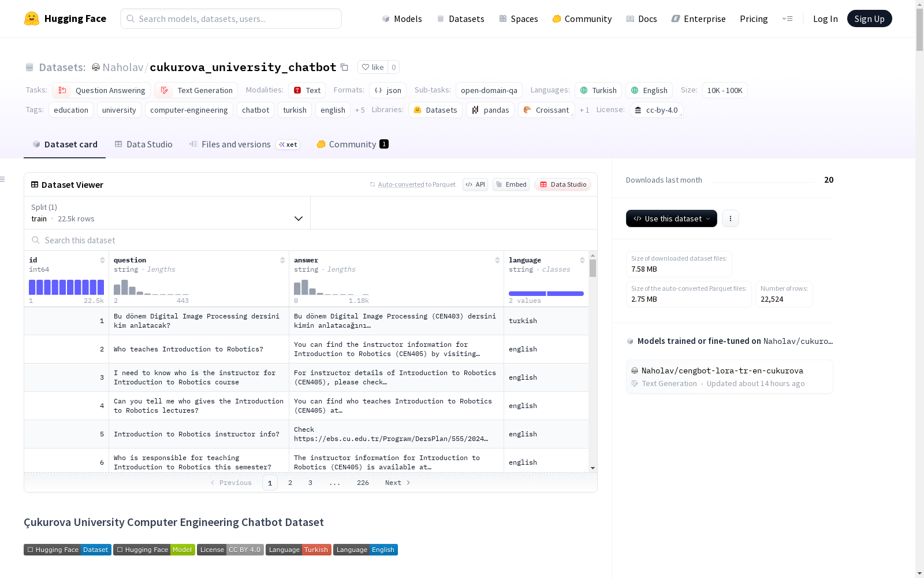Click the computer-engineering tag
Screen dimensions: 924x578
(189, 110)
